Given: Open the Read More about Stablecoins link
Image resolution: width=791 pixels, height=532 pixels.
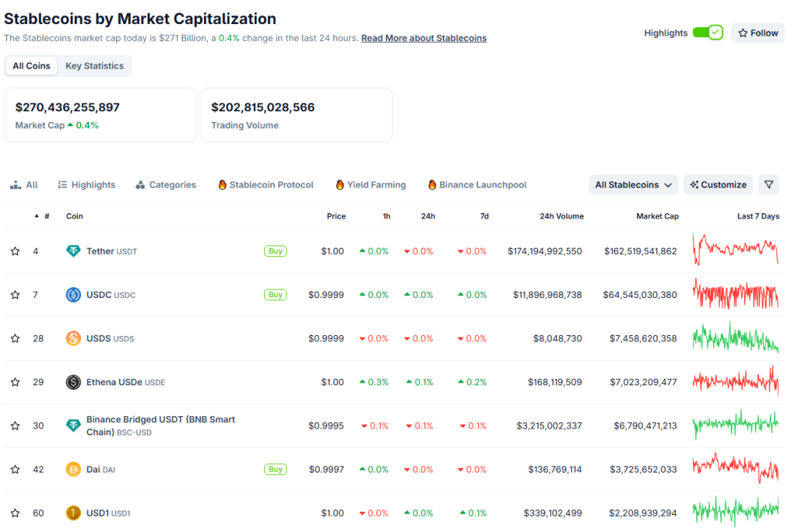Looking at the screenshot, I should tap(424, 38).
